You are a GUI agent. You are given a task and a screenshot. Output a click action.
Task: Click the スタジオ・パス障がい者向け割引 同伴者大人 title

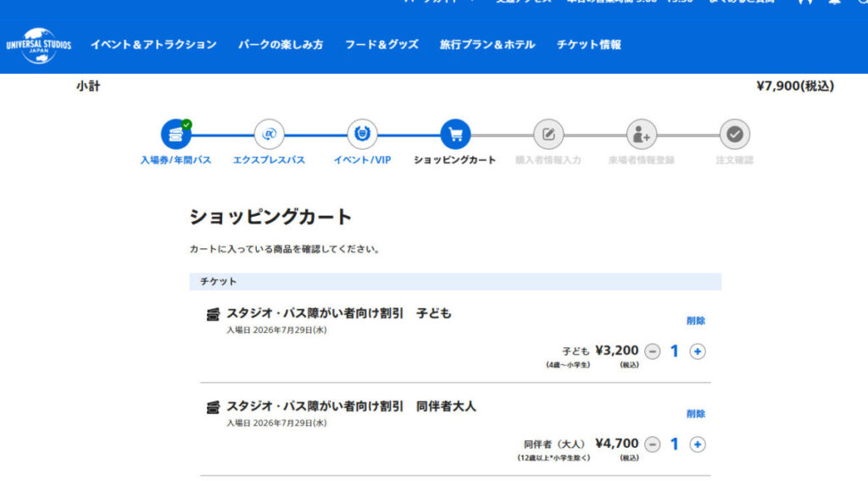click(x=351, y=406)
